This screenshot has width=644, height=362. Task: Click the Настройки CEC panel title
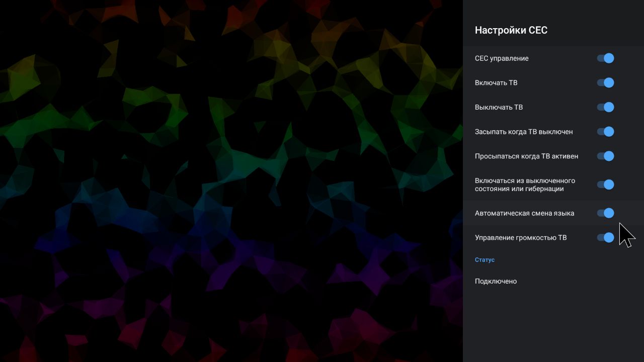coord(511,30)
